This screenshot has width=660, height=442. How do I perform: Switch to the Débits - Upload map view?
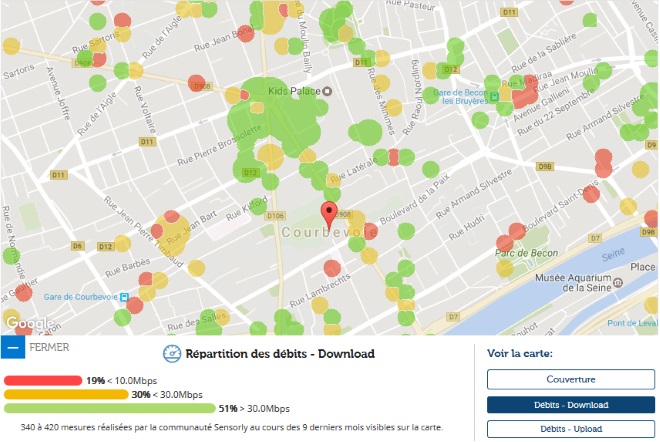coord(571,429)
